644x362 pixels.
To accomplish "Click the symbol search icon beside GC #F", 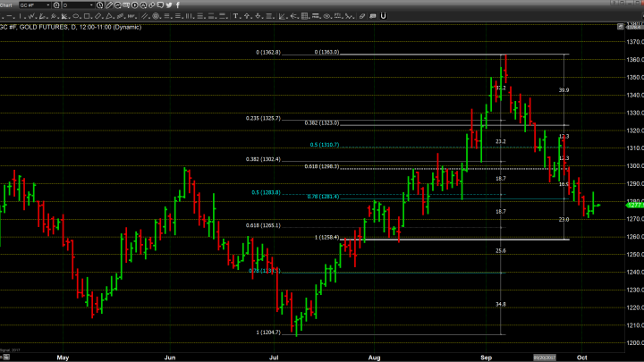I will click(56, 5).
